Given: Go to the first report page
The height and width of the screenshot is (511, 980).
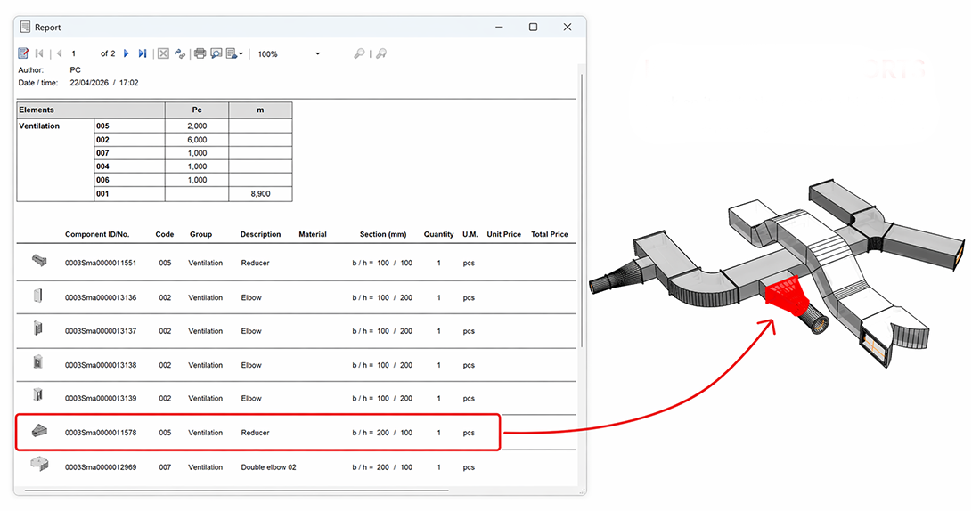Looking at the screenshot, I should [x=39, y=53].
